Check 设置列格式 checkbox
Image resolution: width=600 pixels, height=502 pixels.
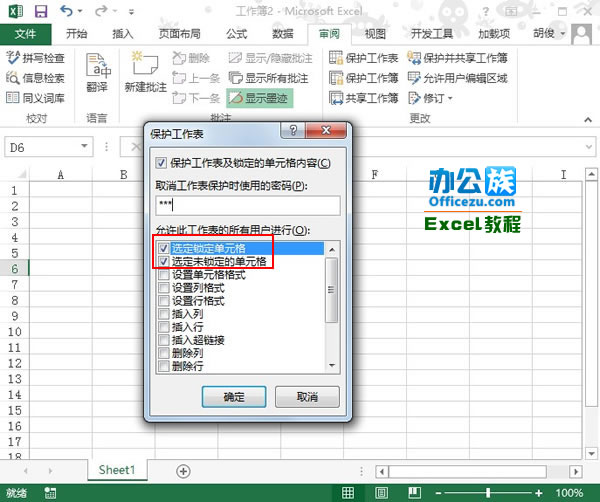164,287
